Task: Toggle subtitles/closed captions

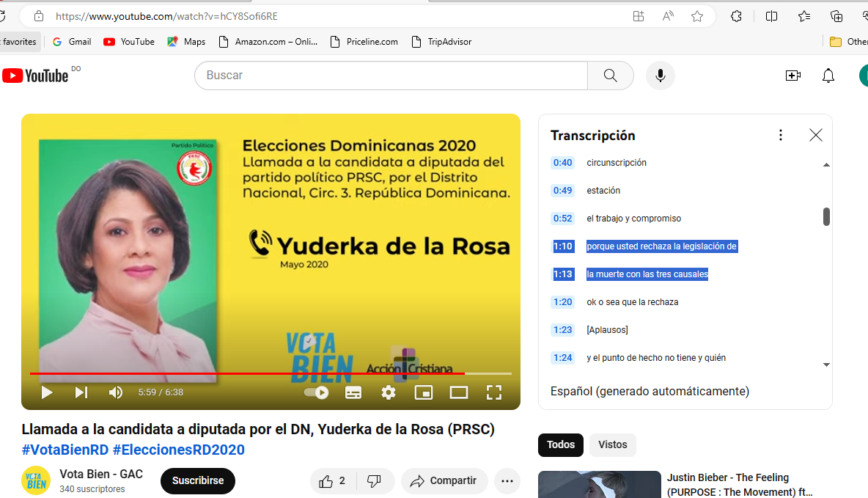Action: (x=353, y=392)
